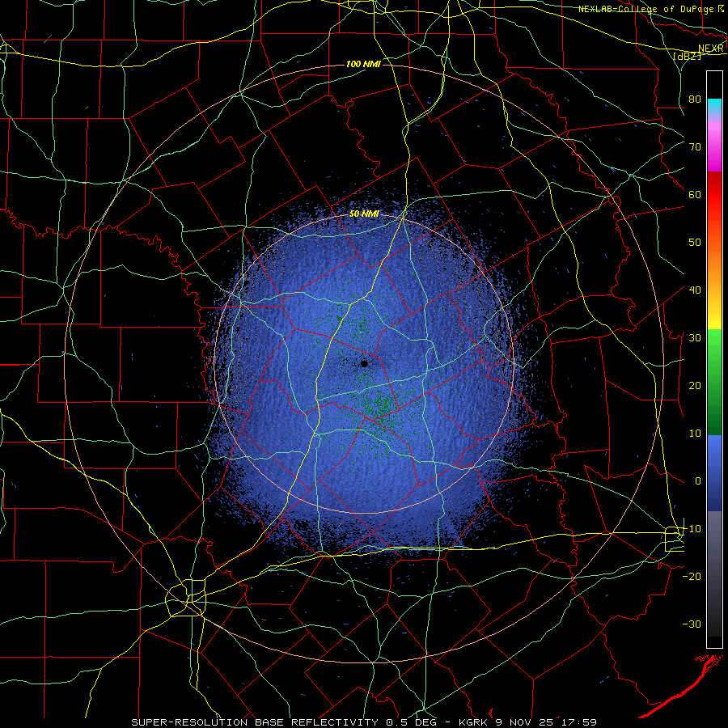Click the '17:59' time stamp in caption
728x728 pixels.
pyautogui.click(x=578, y=722)
